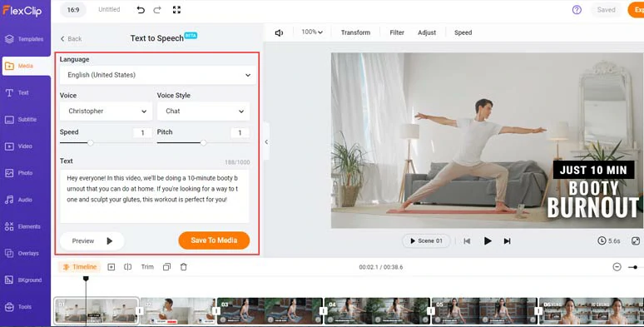
Task: Go Back from Text to Speech
Action: pos(71,38)
